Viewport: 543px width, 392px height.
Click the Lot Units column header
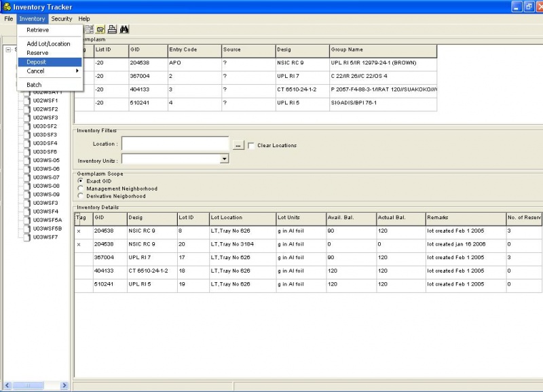301,218
